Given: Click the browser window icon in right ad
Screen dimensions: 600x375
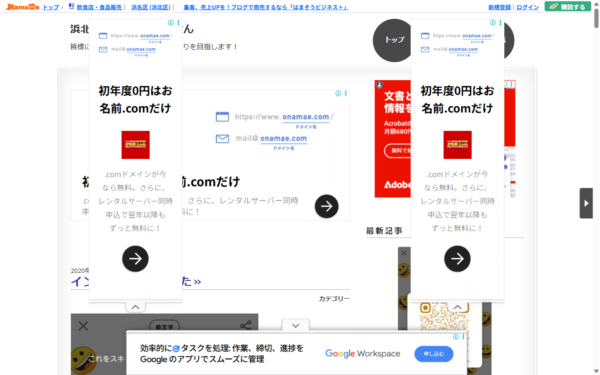Looking at the screenshot, I should pyautogui.click(x=425, y=36).
